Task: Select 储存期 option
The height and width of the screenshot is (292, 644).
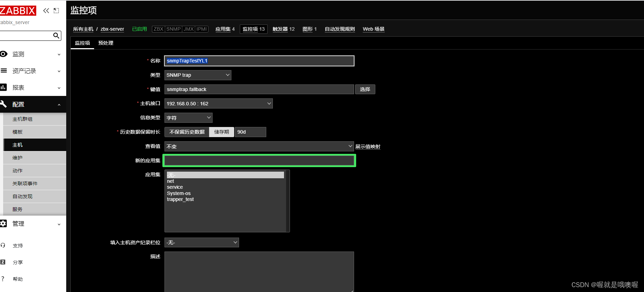Action: point(222,132)
